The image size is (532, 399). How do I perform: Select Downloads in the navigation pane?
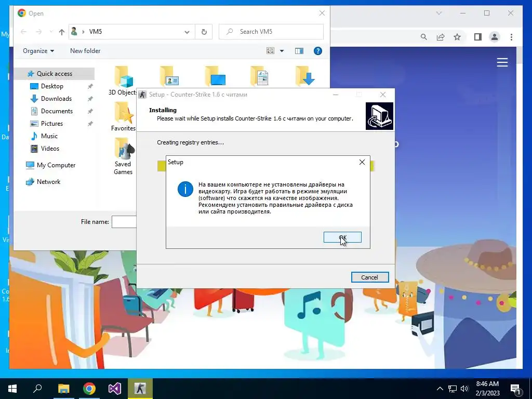(x=56, y=99)
